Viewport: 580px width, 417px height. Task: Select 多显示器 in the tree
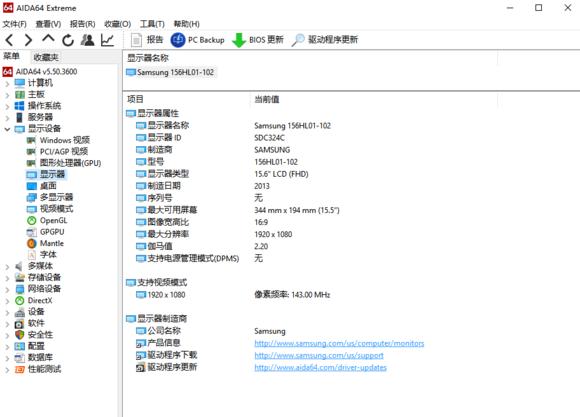50,197
